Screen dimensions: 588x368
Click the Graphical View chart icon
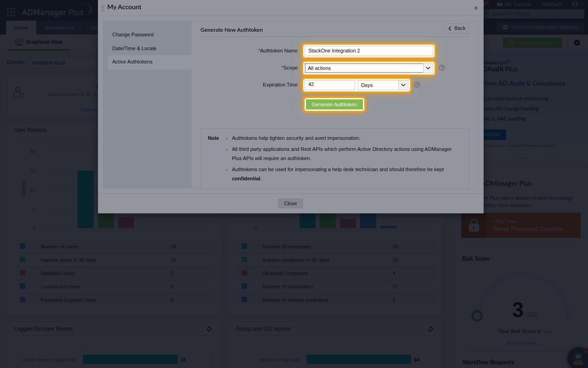(x=19, y=42)
